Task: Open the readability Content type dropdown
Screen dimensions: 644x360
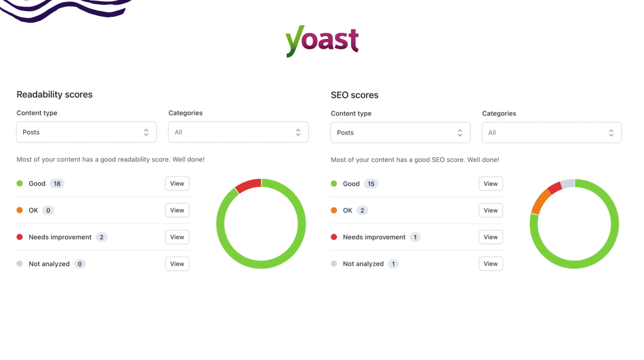Action: (86, 132)
